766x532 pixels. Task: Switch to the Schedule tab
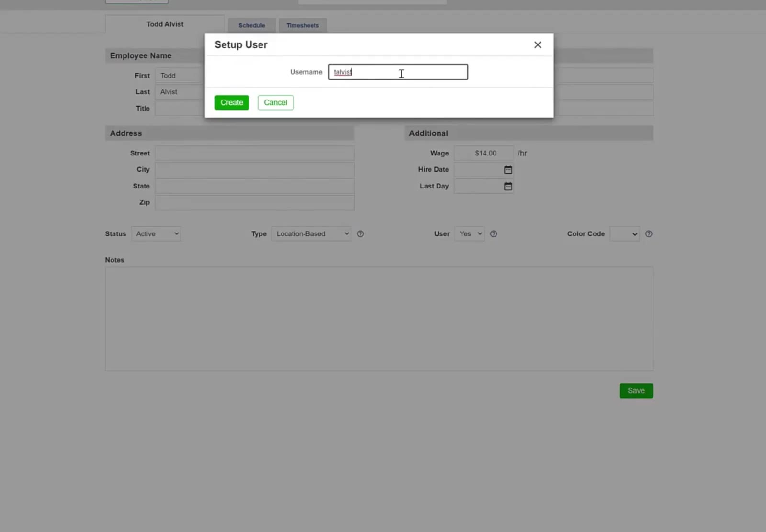point(252,25)
